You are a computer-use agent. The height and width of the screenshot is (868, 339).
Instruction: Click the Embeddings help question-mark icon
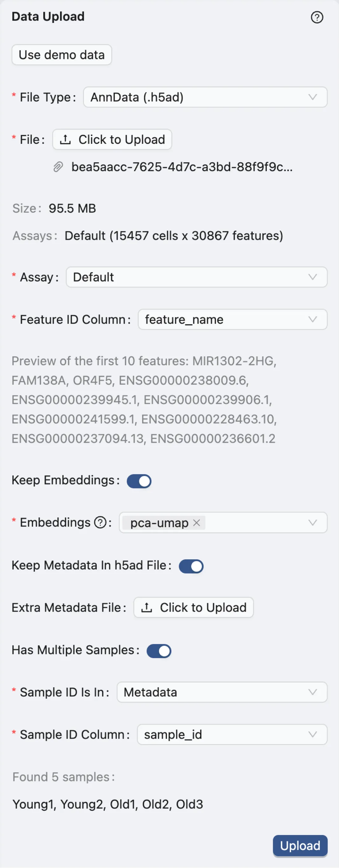100,523
